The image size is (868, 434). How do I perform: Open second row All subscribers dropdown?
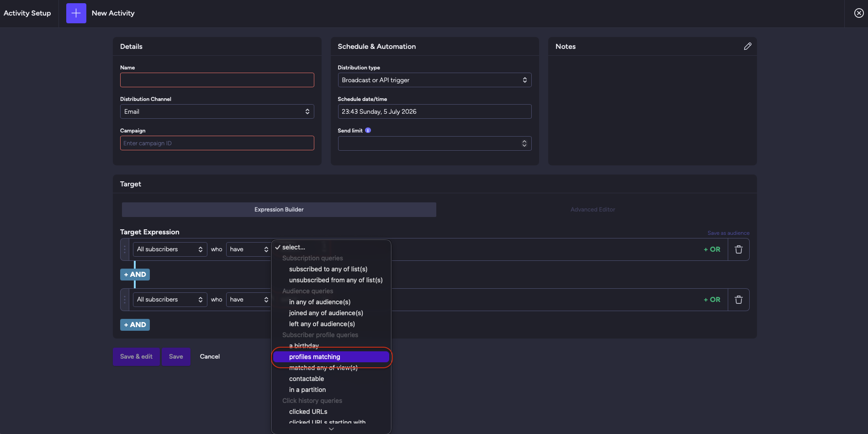170,300
